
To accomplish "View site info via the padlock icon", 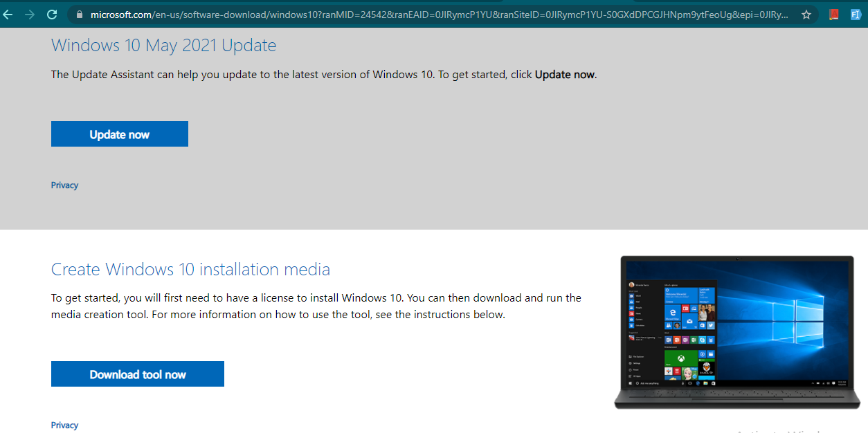I will [x=78, y=15].
